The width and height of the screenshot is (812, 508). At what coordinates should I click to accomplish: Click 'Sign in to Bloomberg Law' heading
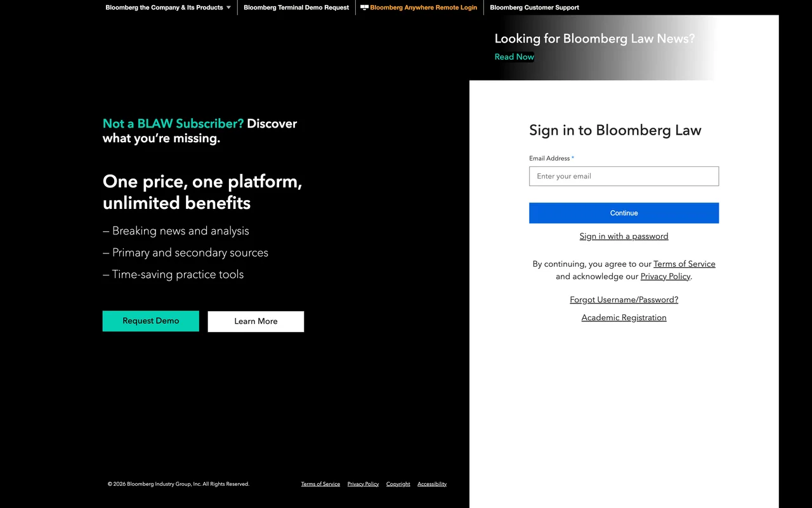(x=615, y=130)
